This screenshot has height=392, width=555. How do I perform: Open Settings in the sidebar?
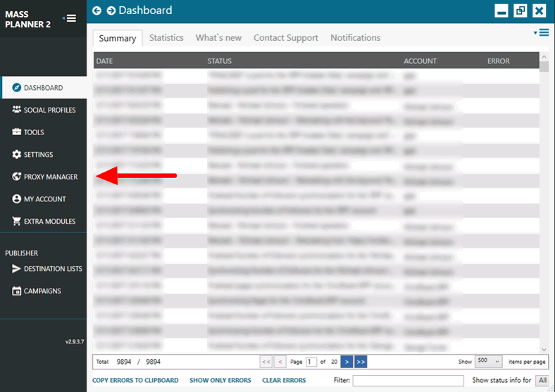click(x=44, y=154)
